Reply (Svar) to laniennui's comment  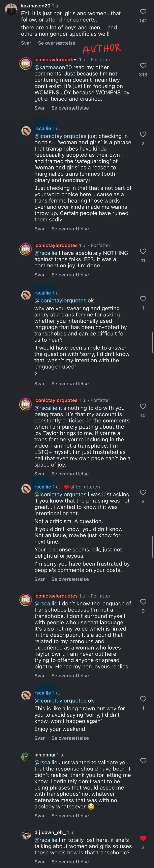(39, 816)
